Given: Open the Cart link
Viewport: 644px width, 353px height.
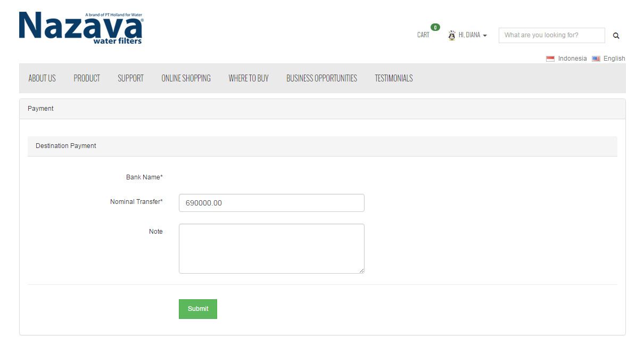Looking at the screenshot, I should [x=423, y=35].
